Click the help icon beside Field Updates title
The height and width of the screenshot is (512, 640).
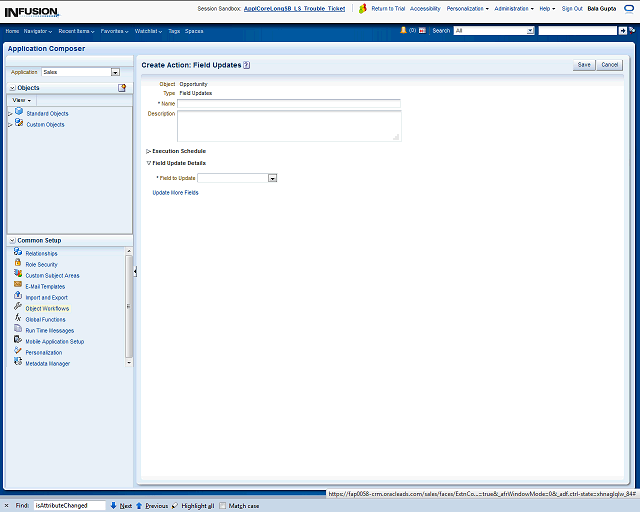tap(246, 65)
